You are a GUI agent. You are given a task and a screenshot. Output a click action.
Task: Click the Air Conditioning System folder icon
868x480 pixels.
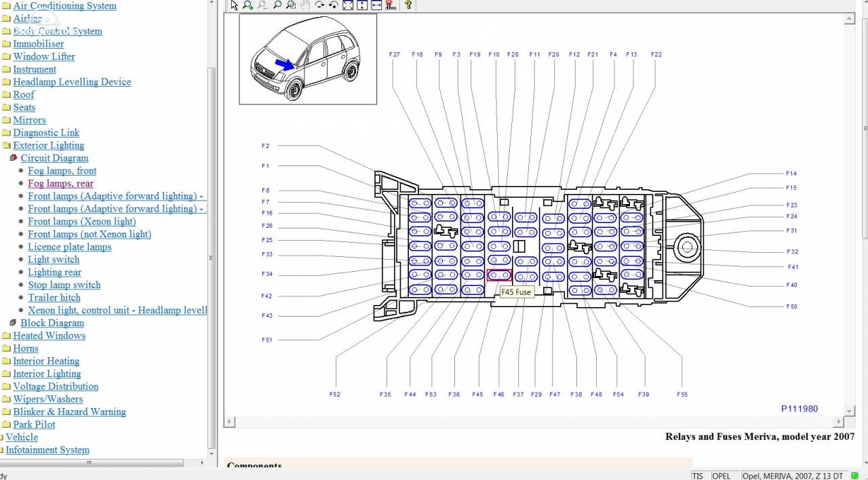(x=6, y=6)
